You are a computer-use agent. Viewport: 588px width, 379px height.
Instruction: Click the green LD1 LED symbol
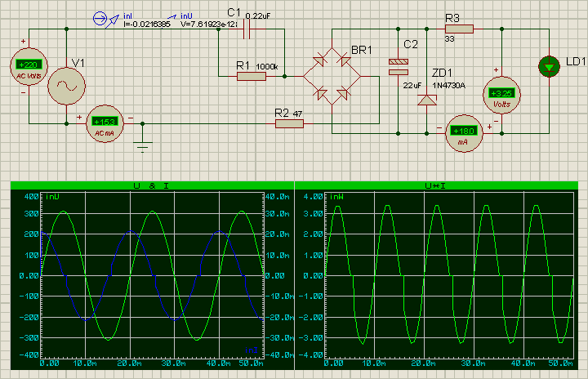tap(551, 67)
